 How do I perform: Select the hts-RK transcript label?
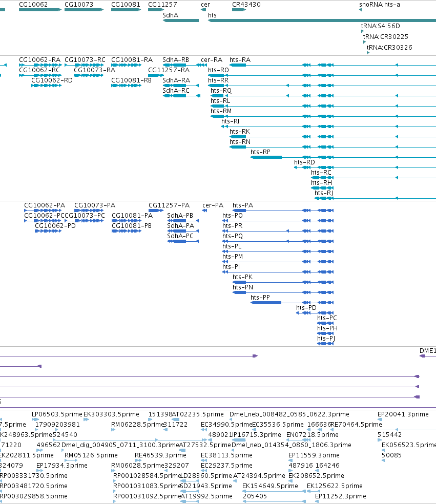(240, 132)
